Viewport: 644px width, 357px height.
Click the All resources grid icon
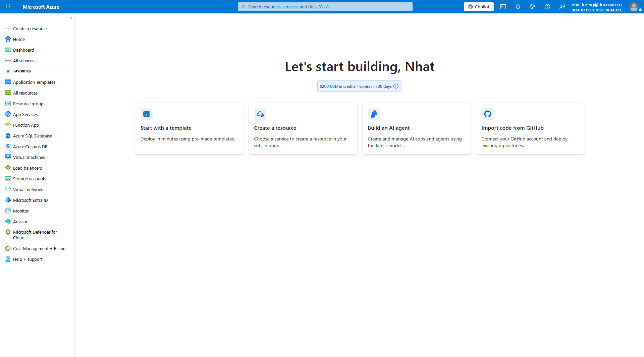coord(8,93)
